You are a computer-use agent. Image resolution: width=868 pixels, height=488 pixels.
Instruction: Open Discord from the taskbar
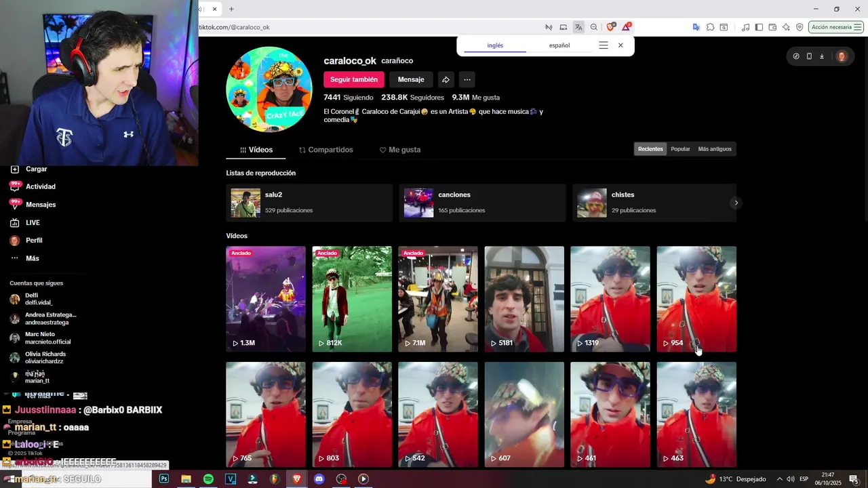pos(319,479)
